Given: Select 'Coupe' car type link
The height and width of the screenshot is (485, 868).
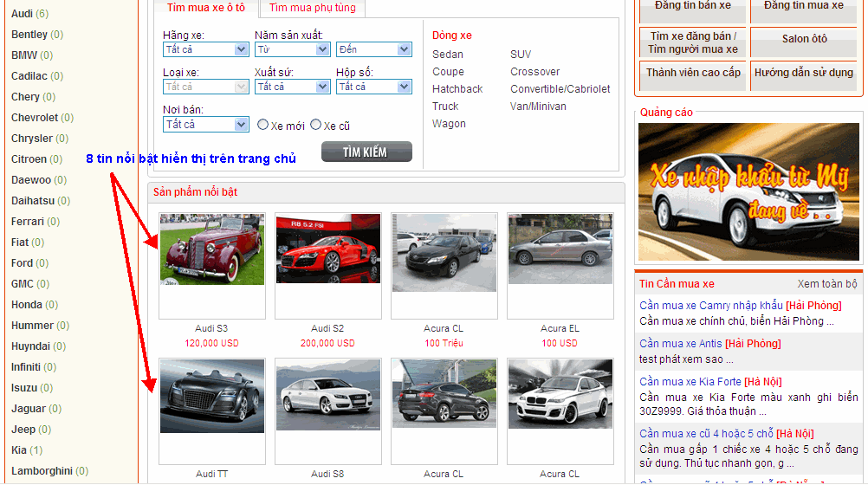Looking at the screenshot, I should click(448, 71).
